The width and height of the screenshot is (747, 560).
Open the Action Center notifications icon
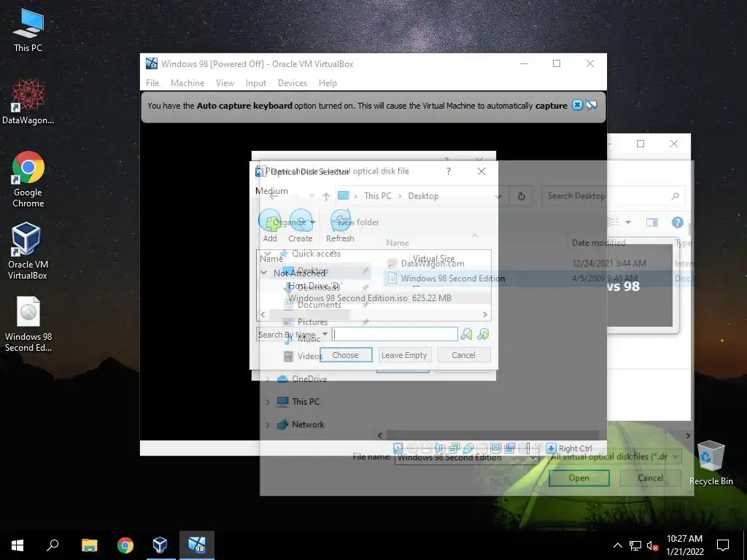point(723,545)
